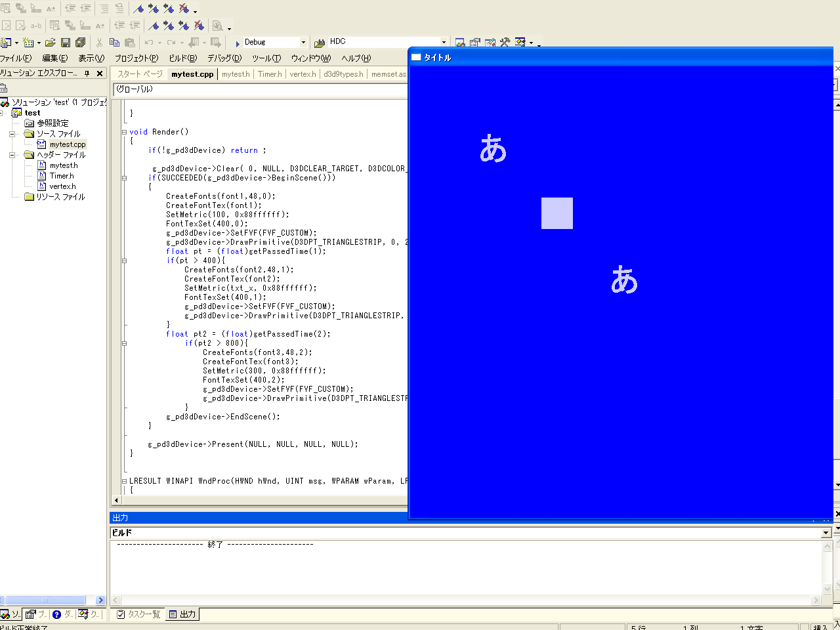Click the Navigate Backward icon

(x=194, y=43)
